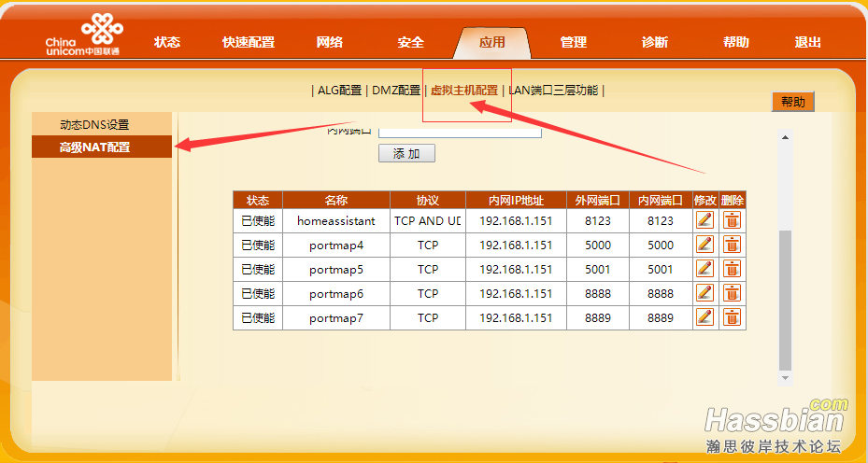Click external port 8888 cell

click(598, 294)
